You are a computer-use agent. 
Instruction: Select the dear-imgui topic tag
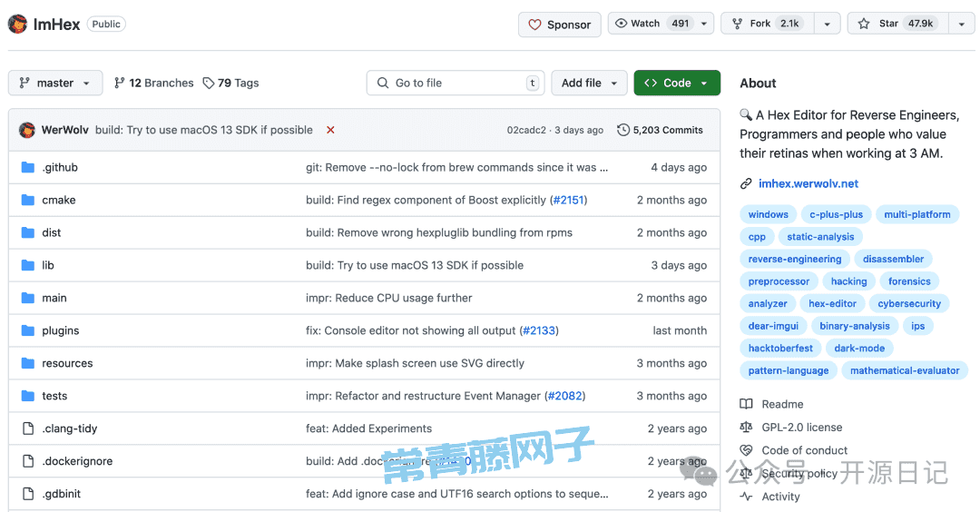click(x=773, y=326)
